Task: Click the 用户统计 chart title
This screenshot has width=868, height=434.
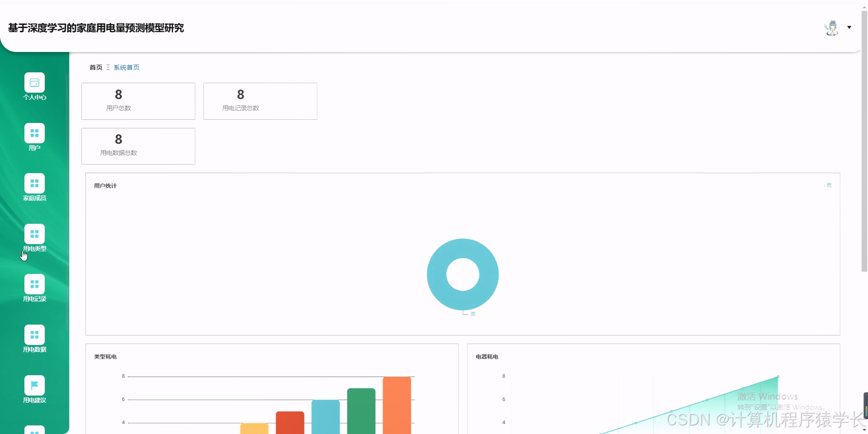Action: tap(105, 186)
